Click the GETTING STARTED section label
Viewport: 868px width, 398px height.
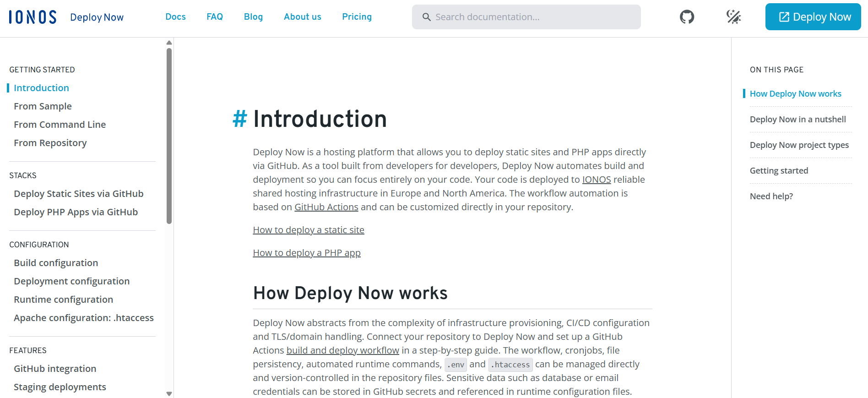tap(42, 70)
